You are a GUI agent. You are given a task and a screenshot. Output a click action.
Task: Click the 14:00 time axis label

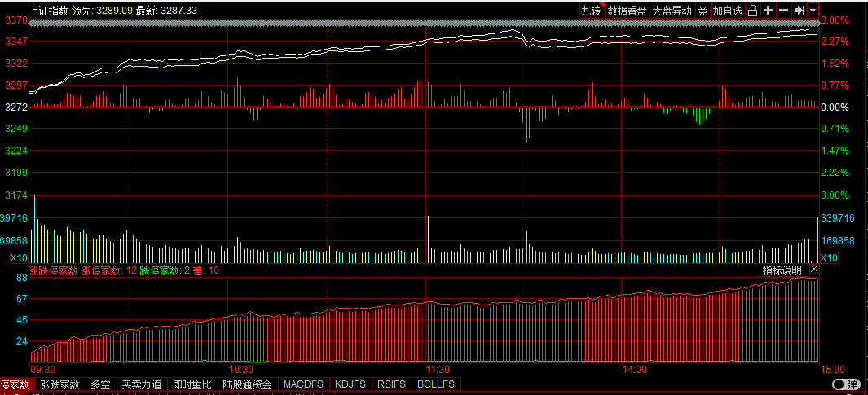(x=635, y=369)
